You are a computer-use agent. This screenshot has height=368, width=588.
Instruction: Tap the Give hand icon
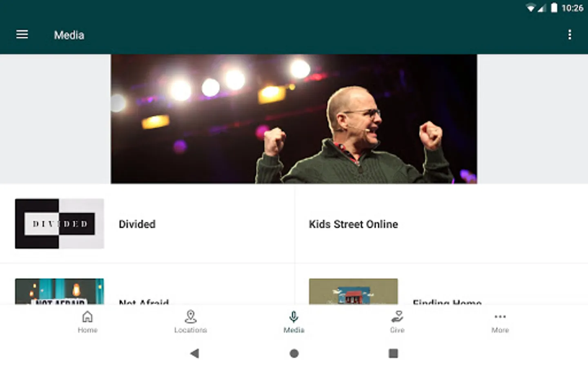tap(397, 316)
